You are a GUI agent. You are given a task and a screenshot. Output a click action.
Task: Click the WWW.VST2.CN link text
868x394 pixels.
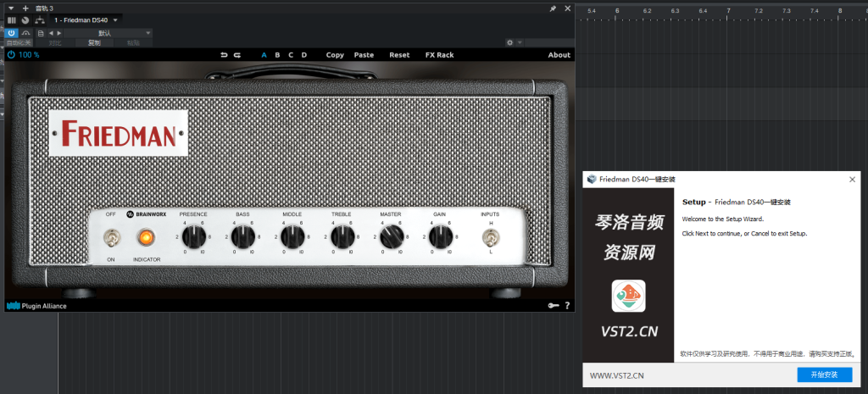point(617,375)
